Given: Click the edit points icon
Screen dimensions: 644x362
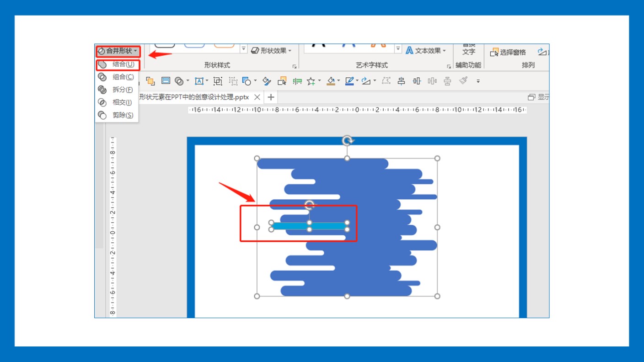Looking at the screenshot, I should 386,81.
